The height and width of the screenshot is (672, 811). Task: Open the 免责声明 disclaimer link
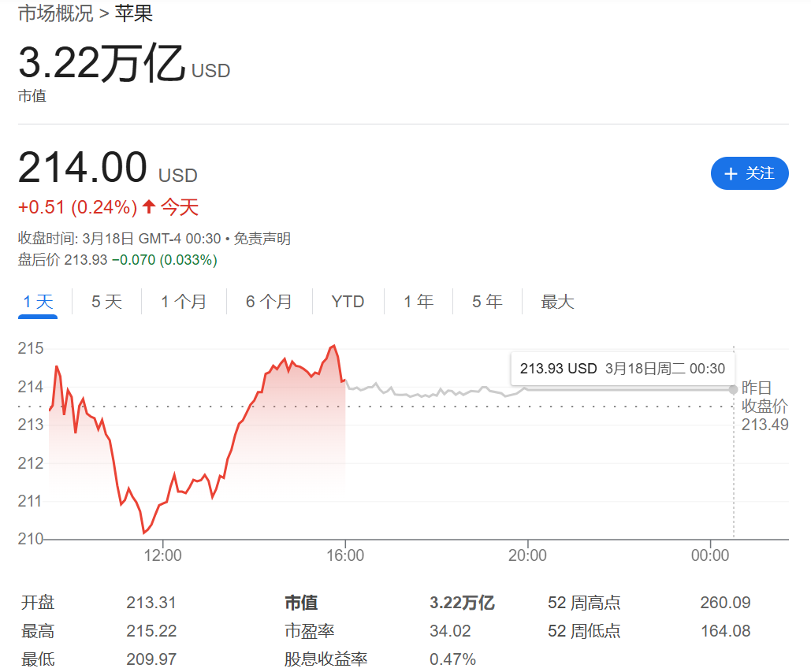click(262, 238)
